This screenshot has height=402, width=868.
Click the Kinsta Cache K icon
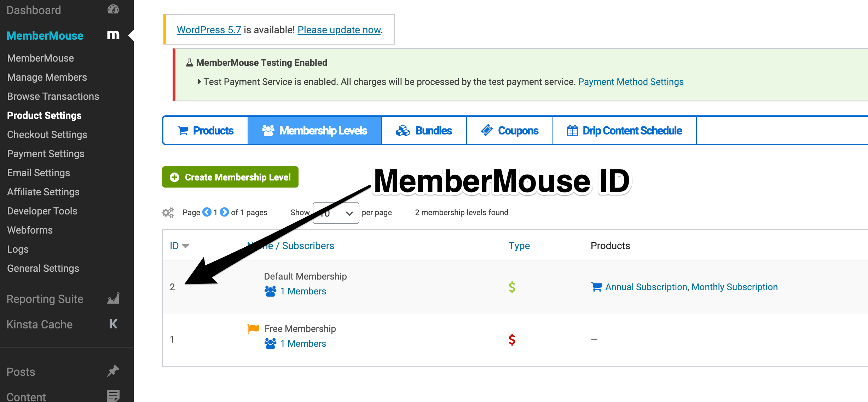click(113, 324)
